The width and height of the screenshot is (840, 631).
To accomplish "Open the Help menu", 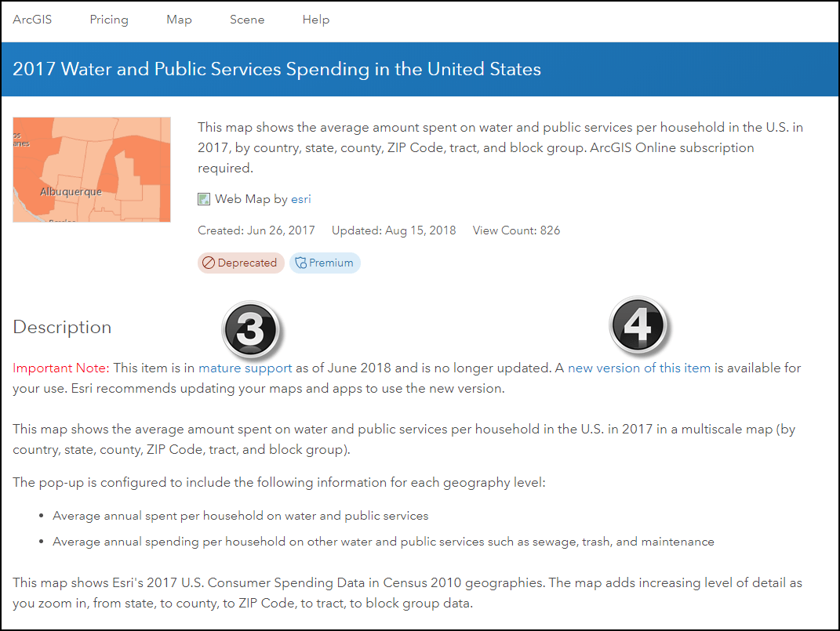I will [x=316, y=20].
